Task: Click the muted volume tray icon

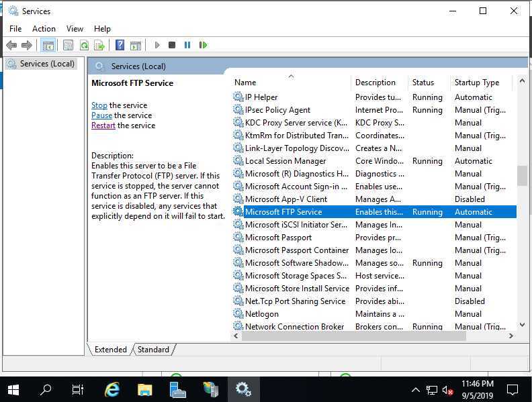Action: pyautogui.click(x=448, y=391)
